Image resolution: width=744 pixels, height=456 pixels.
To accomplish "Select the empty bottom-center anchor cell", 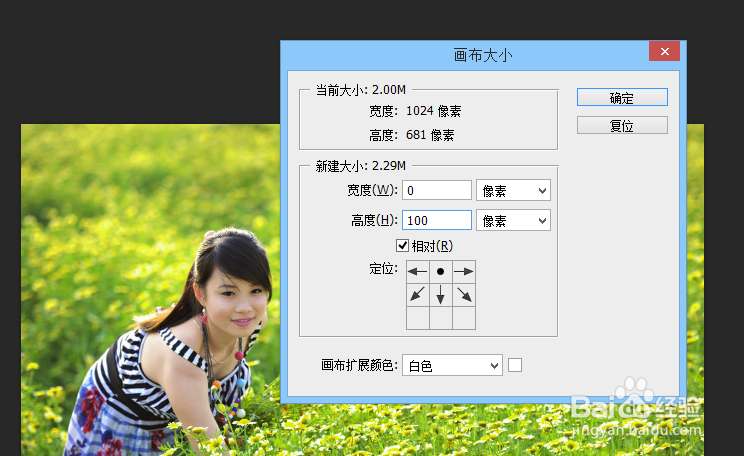I will coord(441,318).
